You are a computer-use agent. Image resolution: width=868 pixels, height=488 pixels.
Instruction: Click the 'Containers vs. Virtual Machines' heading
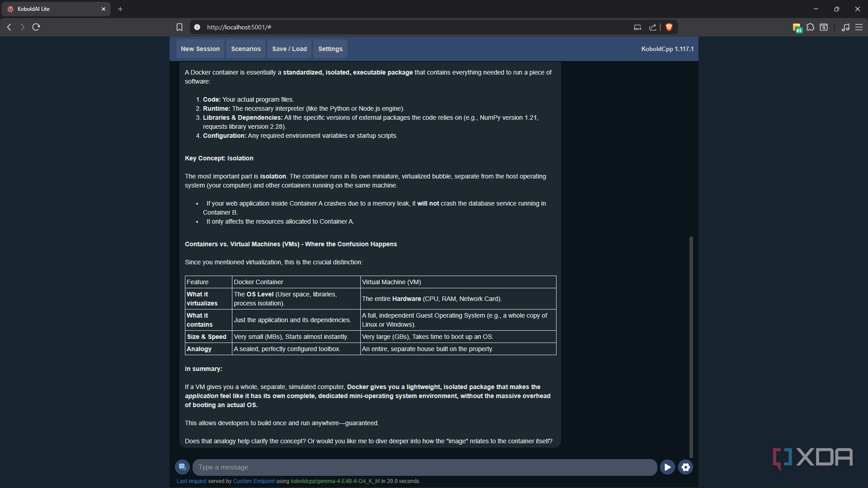pos(291,244)
